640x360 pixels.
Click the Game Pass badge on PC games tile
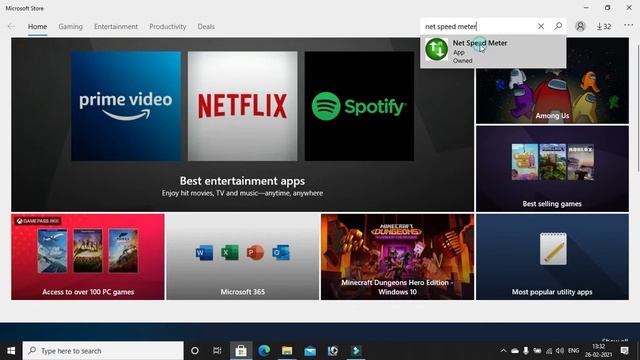(x=38, y=221)
